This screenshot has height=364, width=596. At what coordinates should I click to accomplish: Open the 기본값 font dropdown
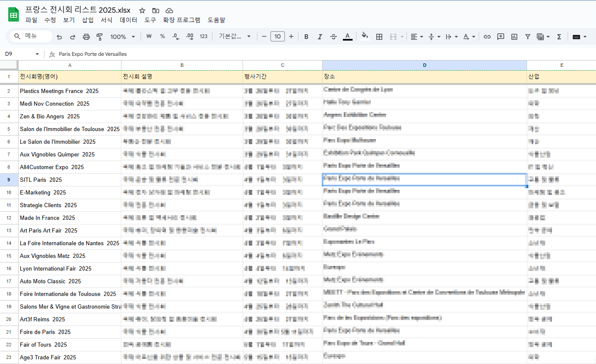(235, 37)
